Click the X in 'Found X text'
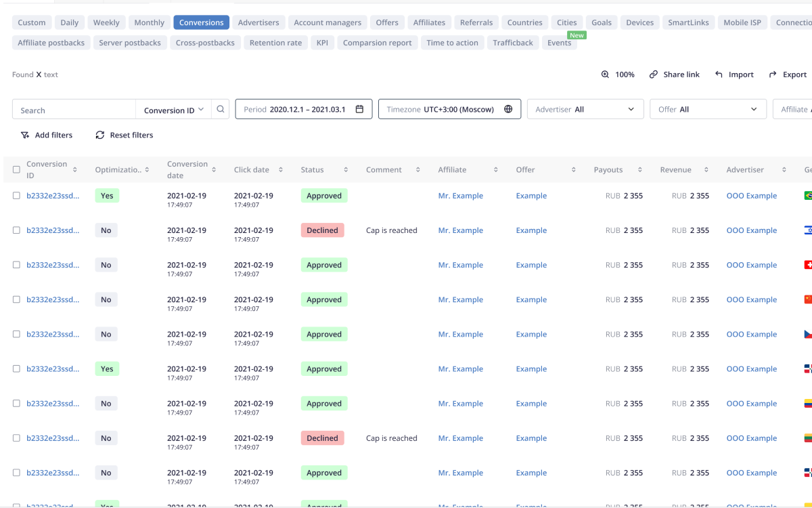The image size is (812, 508). click(x=39, y=75)
